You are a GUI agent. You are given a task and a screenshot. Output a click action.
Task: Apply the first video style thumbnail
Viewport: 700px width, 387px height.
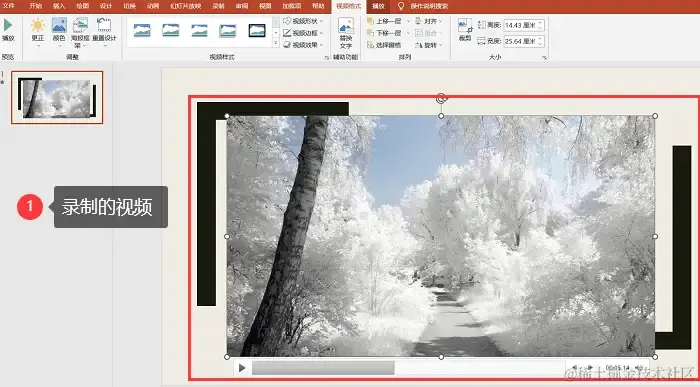(142, 30)
